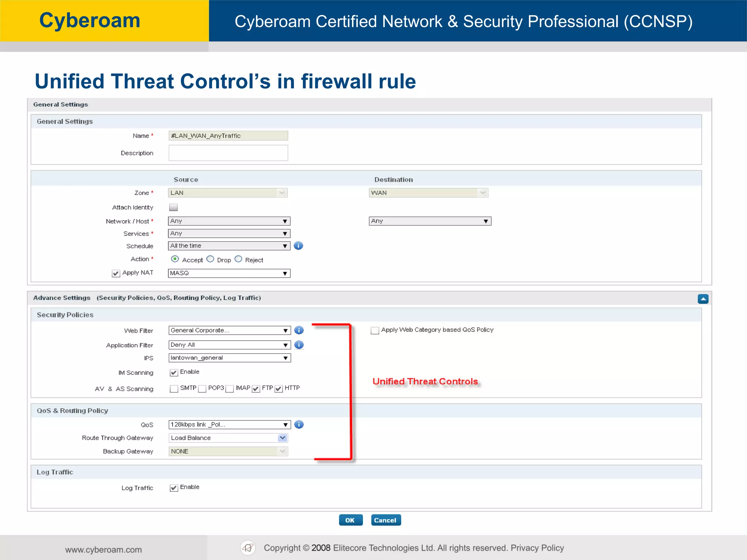Click the info icon beside Application Filter
This screenshot has height=560, width=747.
299,345
